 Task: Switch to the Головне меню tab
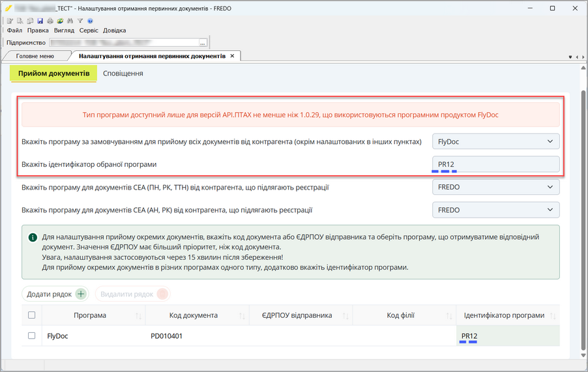[35, 56]
